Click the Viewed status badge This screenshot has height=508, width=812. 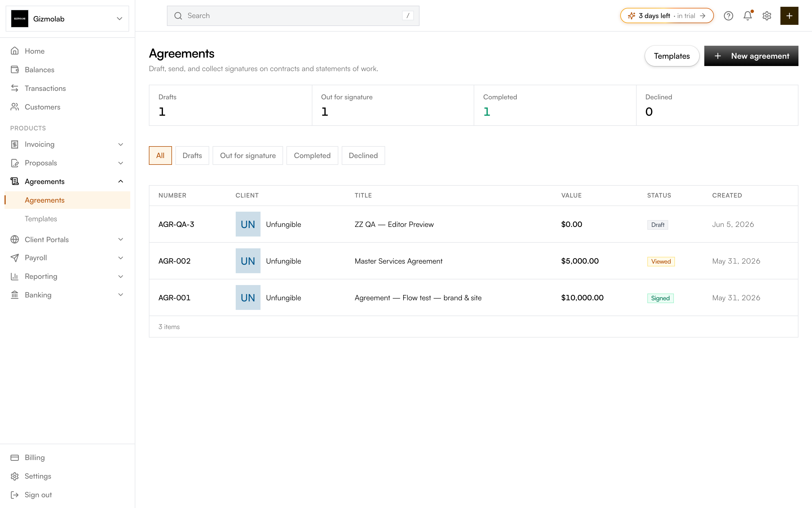click(x=661, y=261)
